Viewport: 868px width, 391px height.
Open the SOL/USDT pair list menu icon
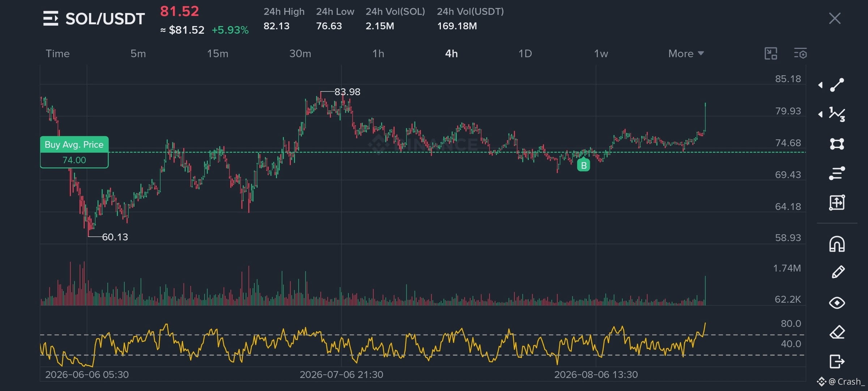pos(51,18)
